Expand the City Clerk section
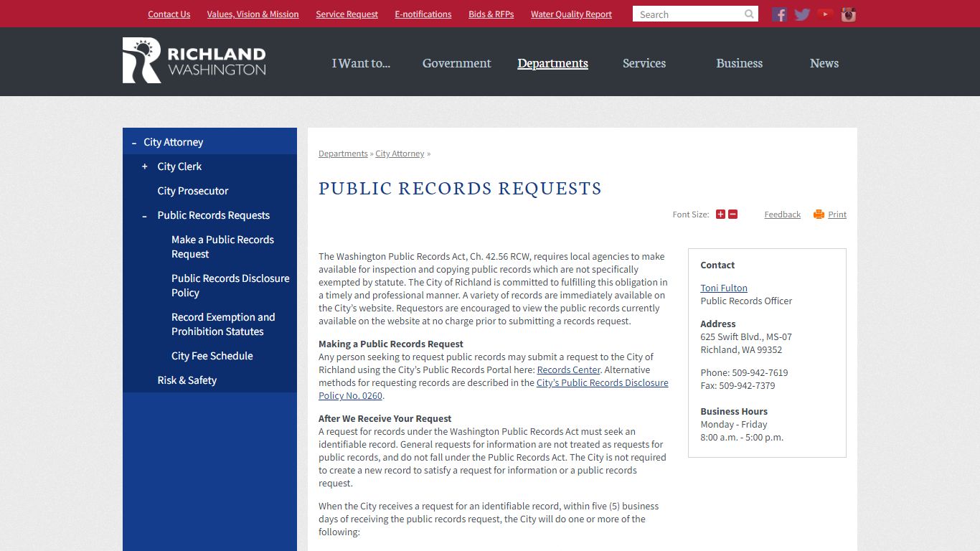980x551 pixels. tap(145, 166)
